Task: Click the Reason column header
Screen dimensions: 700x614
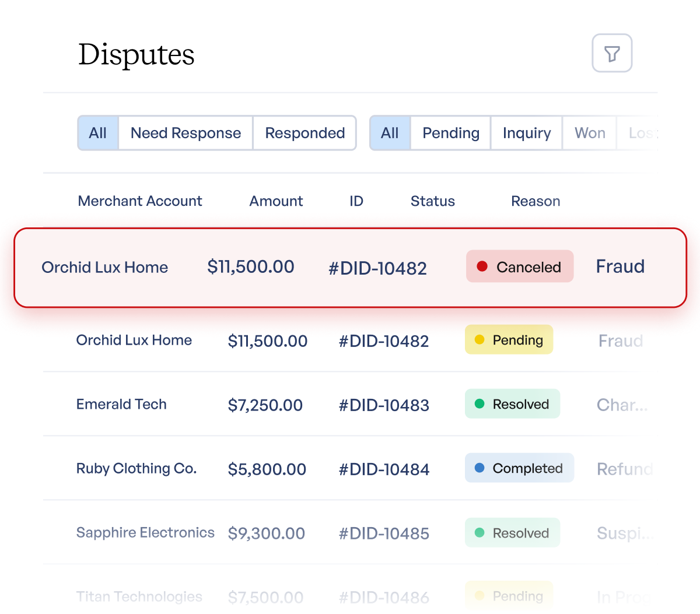Action: (535, 201)
